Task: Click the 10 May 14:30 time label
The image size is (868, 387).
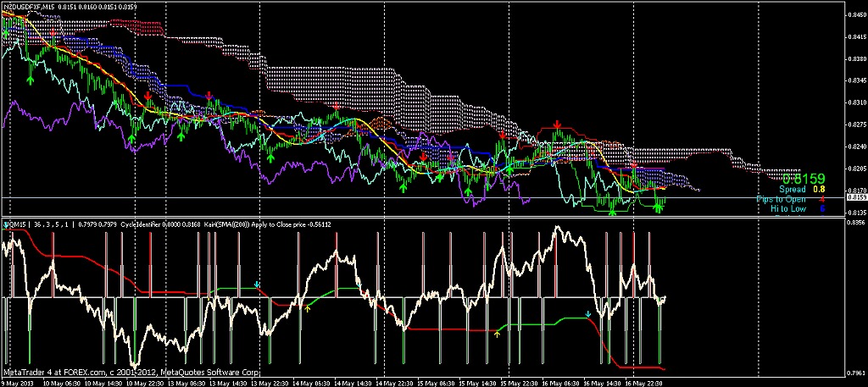Action: click(103, 383)
